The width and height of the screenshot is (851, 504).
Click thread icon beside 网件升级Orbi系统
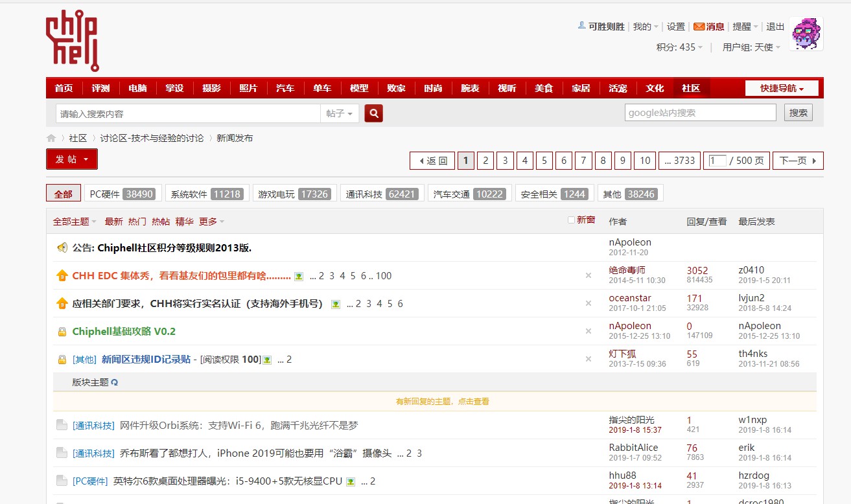point(62,425)
